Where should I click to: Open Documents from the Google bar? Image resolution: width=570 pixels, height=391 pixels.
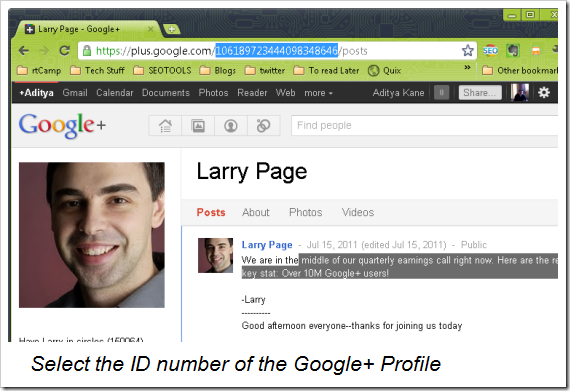click(166, 93)
